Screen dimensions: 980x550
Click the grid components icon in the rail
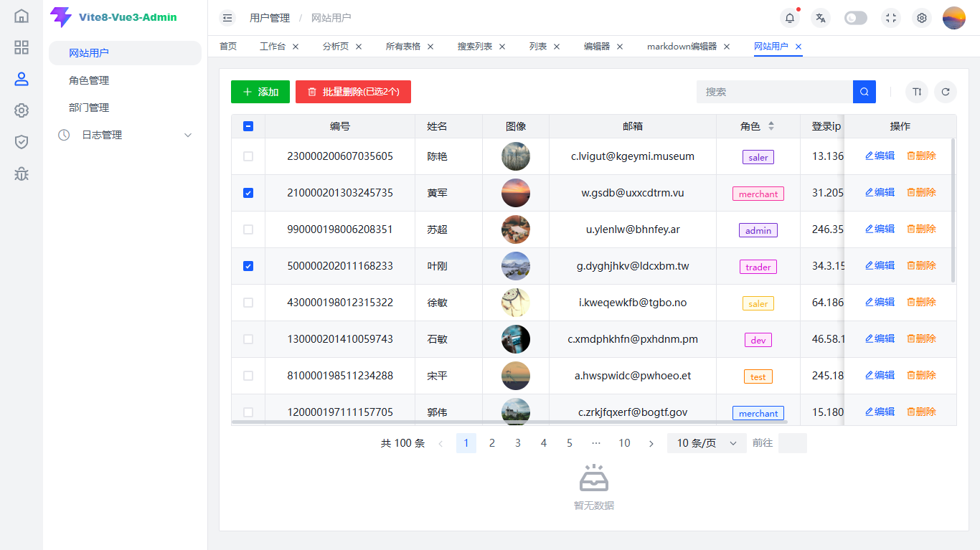click(22, 47)
